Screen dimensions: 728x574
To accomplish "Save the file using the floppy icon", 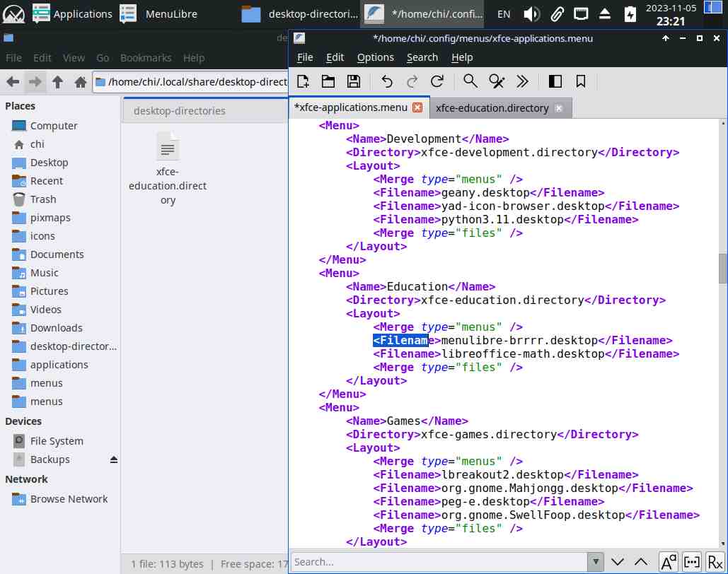I will click(x=353, y=81).
